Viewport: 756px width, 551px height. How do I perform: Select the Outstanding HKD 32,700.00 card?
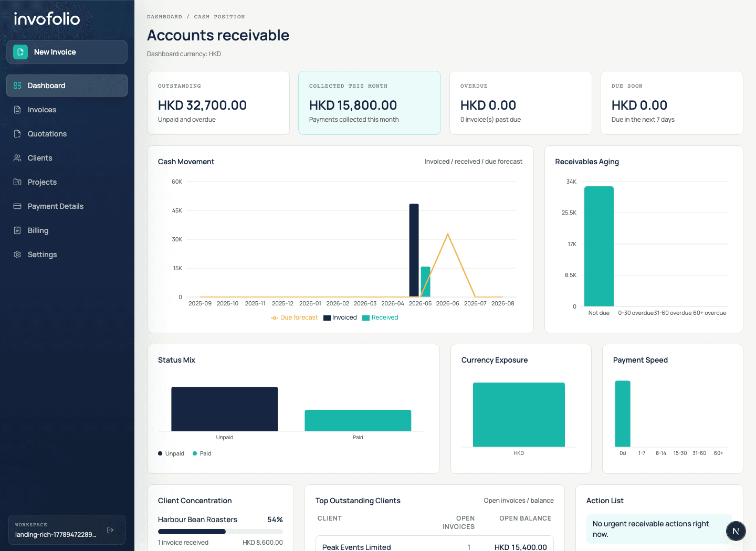tap(218, 103)
